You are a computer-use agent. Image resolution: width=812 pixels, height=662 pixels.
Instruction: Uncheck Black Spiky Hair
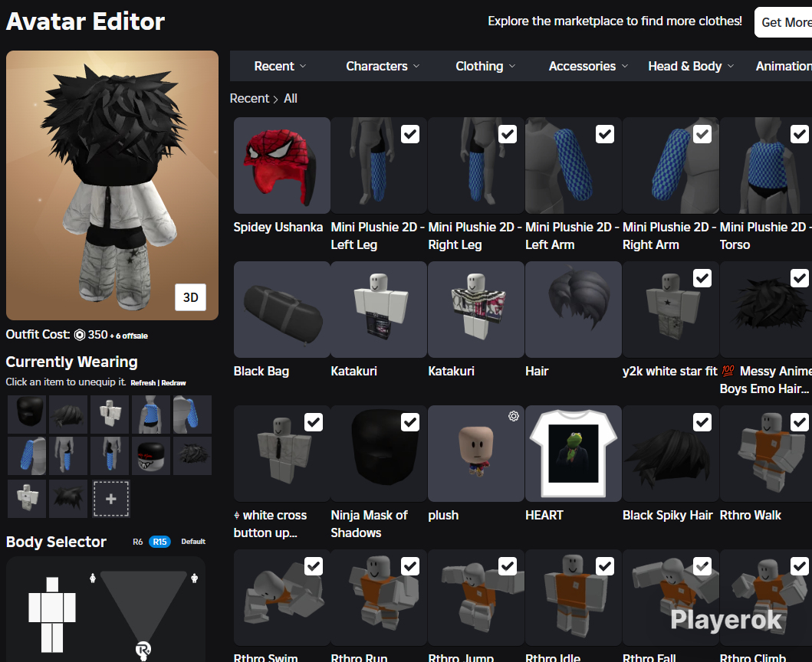click(x=702, y=422)
